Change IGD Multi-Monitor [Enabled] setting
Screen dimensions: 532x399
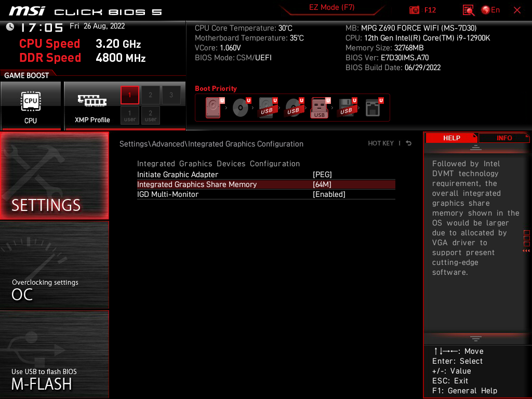[266, 194]
